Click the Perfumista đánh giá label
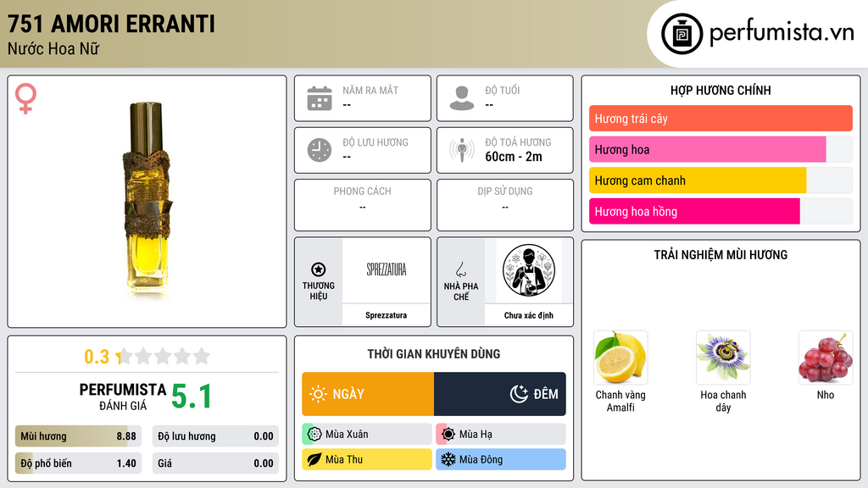868x488 pixels. [123, 396]
